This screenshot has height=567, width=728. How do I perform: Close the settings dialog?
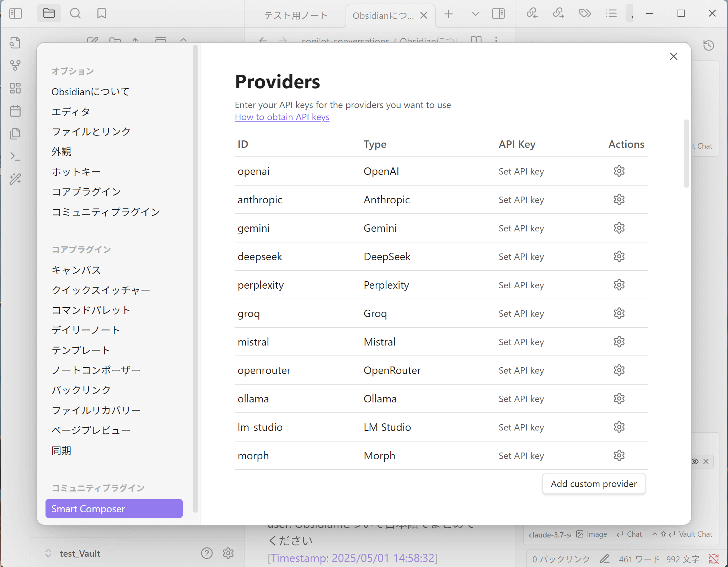coord(673,56)
